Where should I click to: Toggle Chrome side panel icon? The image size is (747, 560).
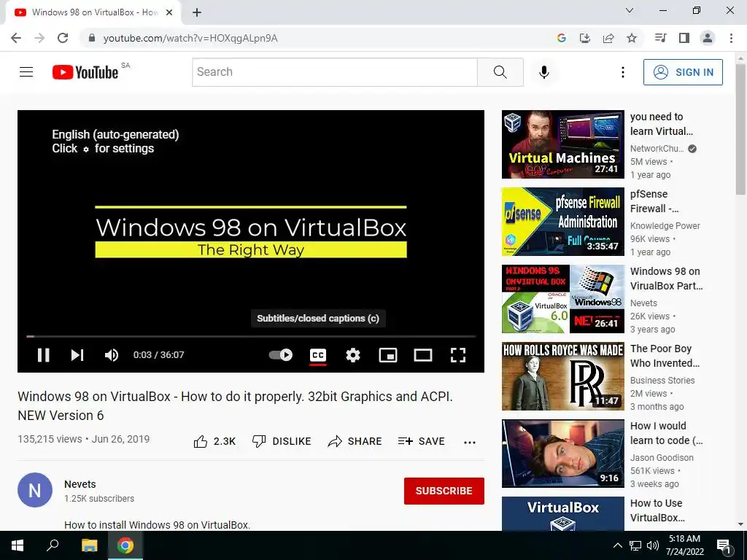[x=684, y=38]
